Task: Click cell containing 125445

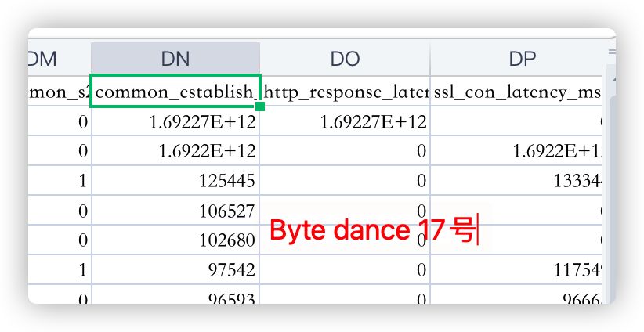Action: (175, 182)
